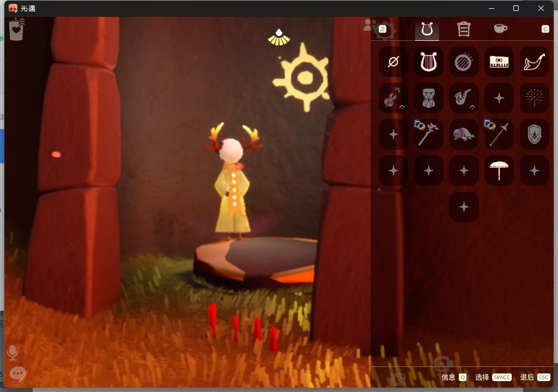
Task: Click the C key shortcut badge
Action: click(x=545, y=29)
